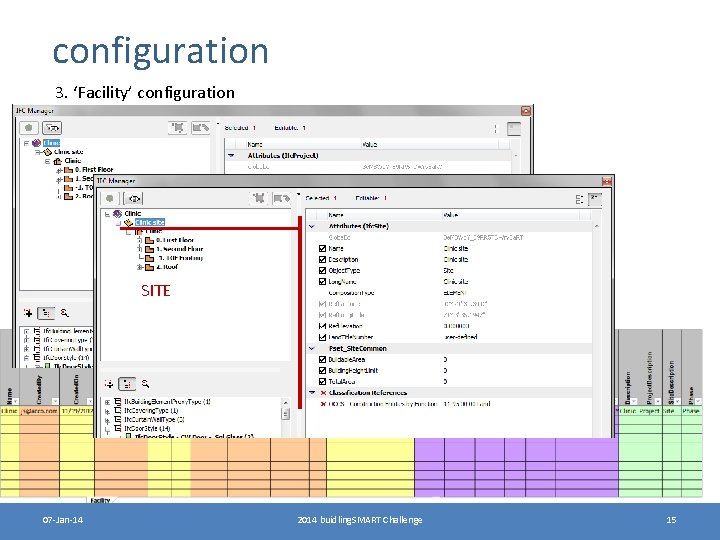Click the eye icon in back IFC Manager toolbar
Image resolution: width=720 pixels, height=540 pixels.
point(52,128)
